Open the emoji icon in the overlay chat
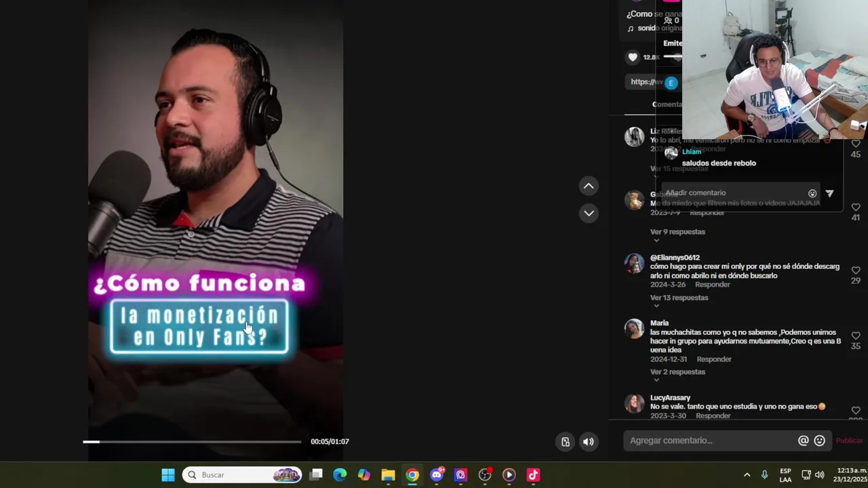 812,193
